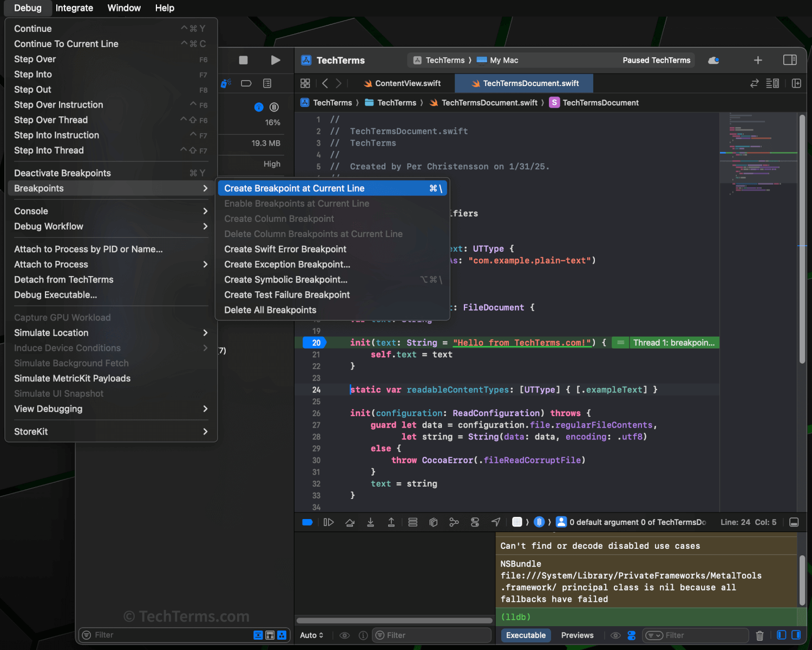Open environment overrides icon
Image resolution: width=812 pixels, height=650 pixels.
(x=475, y=522)
